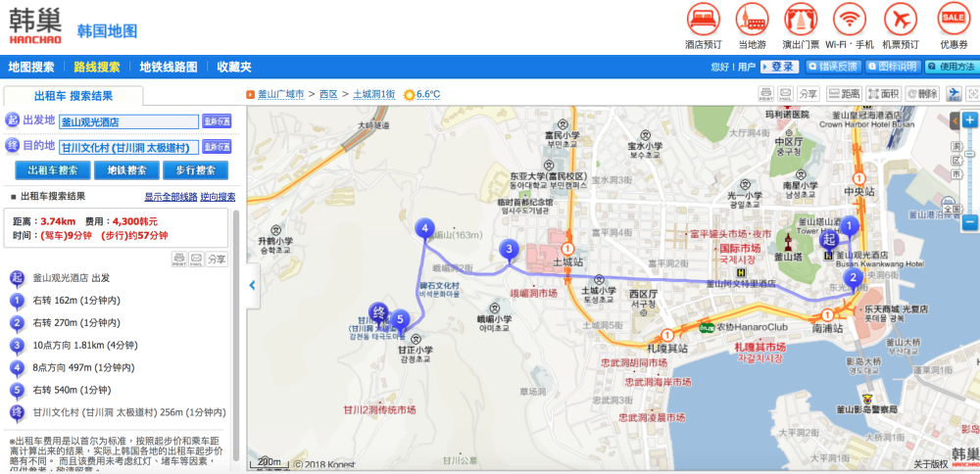Select the 出租车 搜索结果 panel tab

(73, 96)
